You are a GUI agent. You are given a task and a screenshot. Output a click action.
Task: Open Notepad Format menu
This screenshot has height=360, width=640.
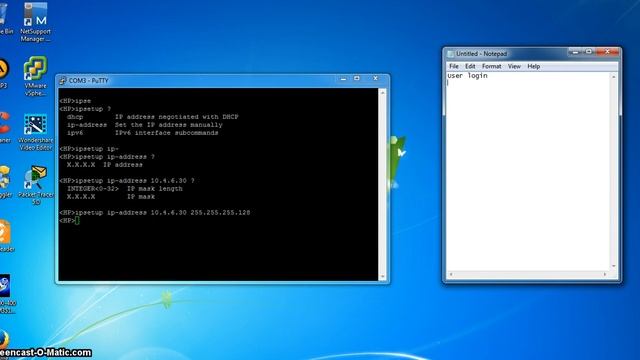[x=491, y=66]
